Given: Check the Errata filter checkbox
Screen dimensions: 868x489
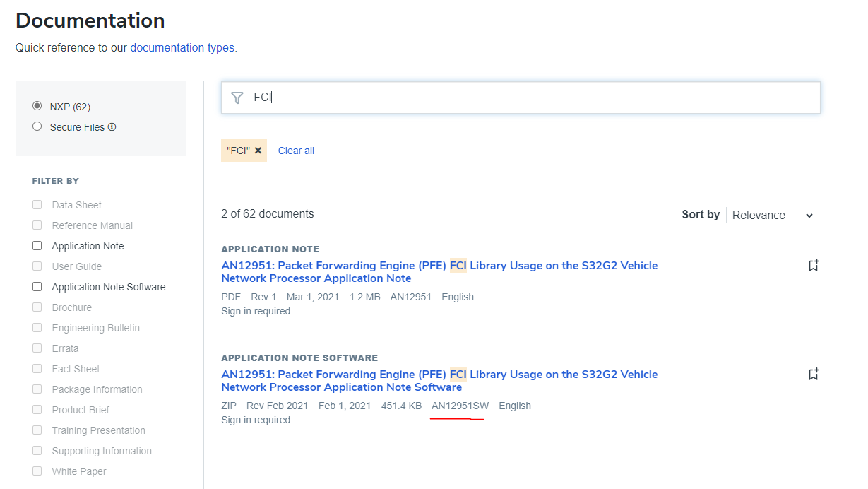Looking at the screenshot, I should click(x=37, y=348).
